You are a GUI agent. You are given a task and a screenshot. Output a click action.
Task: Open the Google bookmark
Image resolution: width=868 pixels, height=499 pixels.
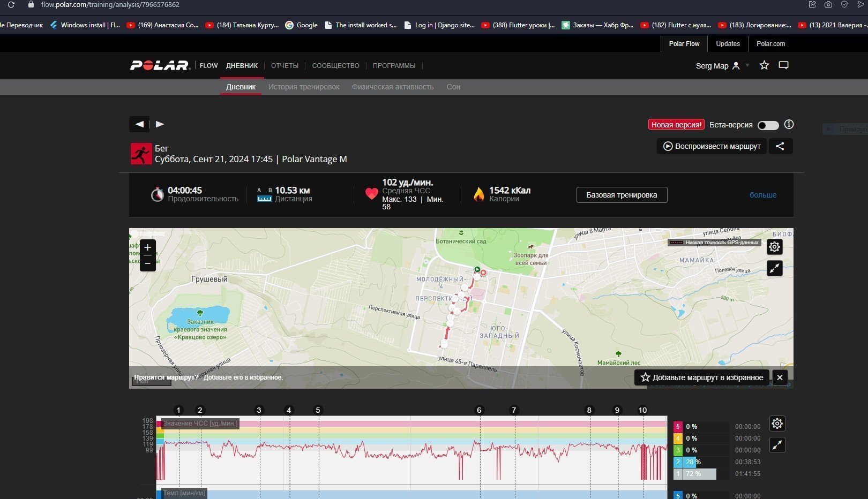tap(301, 25)
